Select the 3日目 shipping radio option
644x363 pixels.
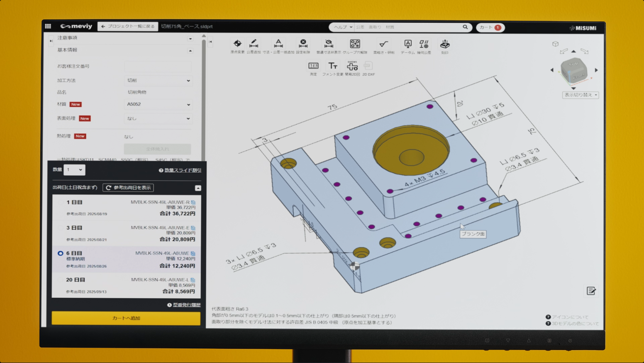(61, 228)
